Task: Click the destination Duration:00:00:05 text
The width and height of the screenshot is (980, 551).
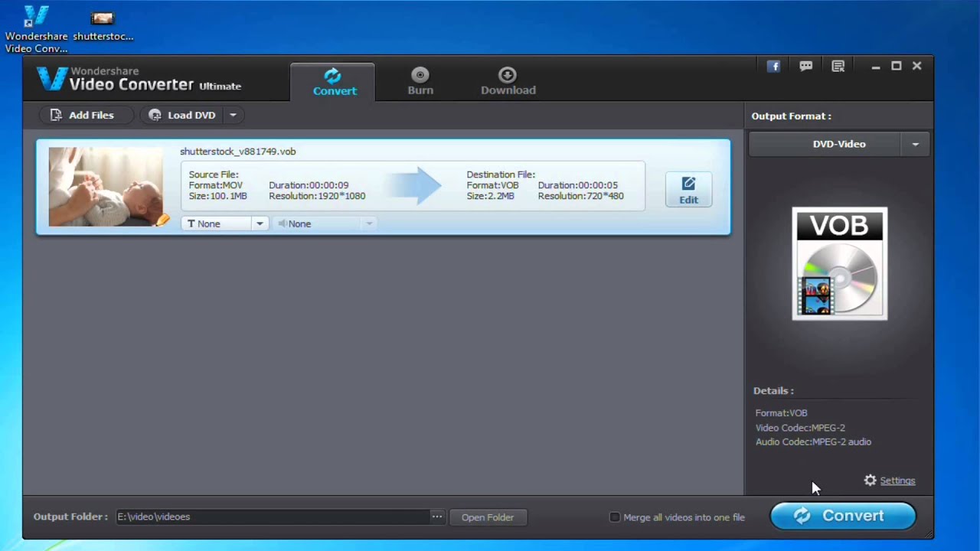Action: (577, 185)
